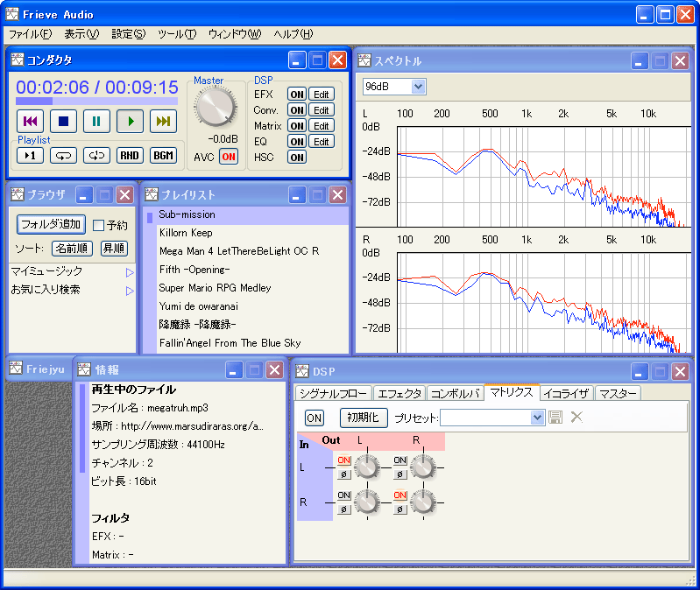
Task: Toggle the AVC ON switch
Action: 229,157
